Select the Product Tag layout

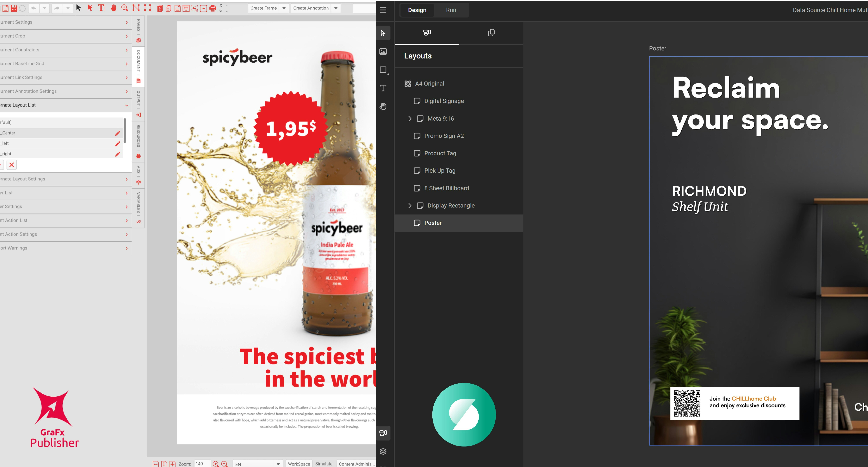click(x=440, y=153)
